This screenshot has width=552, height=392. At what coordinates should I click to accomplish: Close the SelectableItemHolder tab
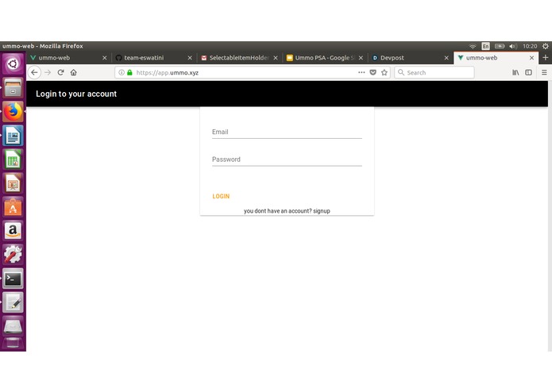coord(276,58)
